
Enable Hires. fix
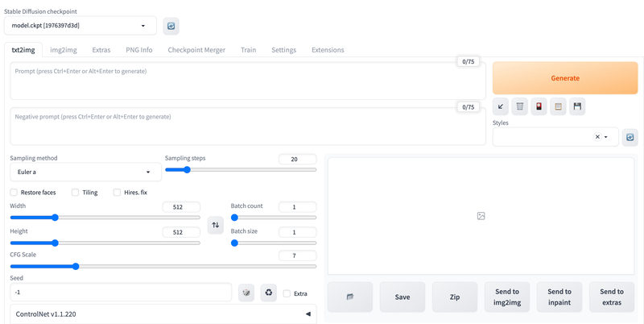(x=117, y=193)
